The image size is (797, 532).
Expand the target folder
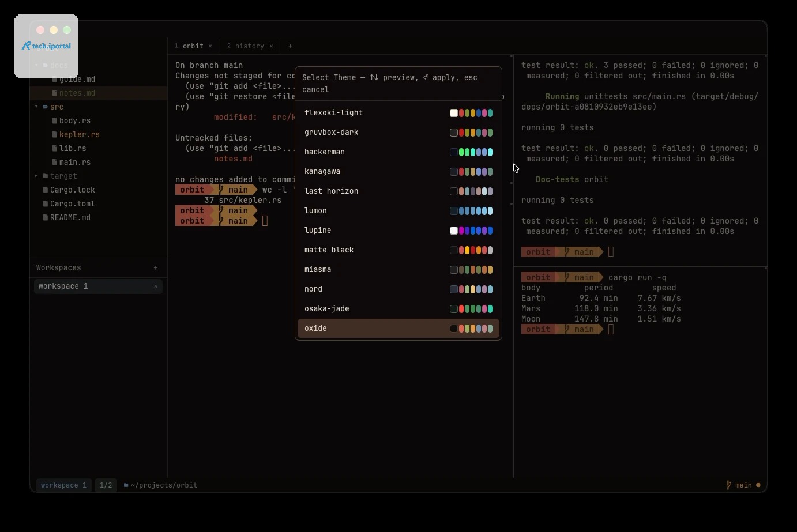click(x=36, y=176)
